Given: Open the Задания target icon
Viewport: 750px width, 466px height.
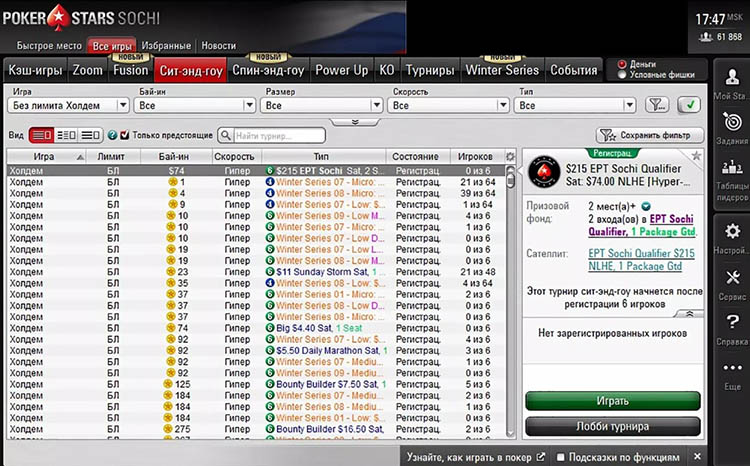Looking at the screenshot, I should (732, 122).
